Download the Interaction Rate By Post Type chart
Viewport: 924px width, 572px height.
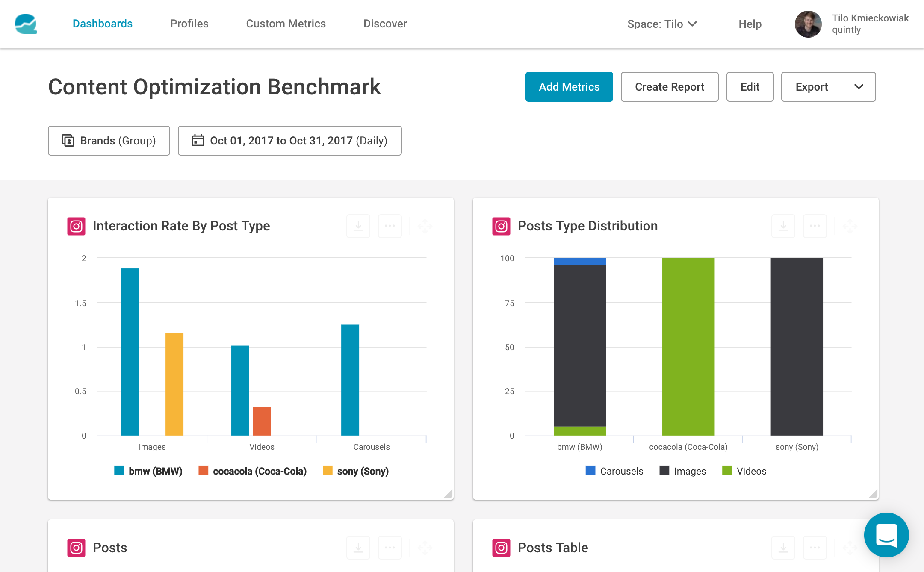pos(358,226)
